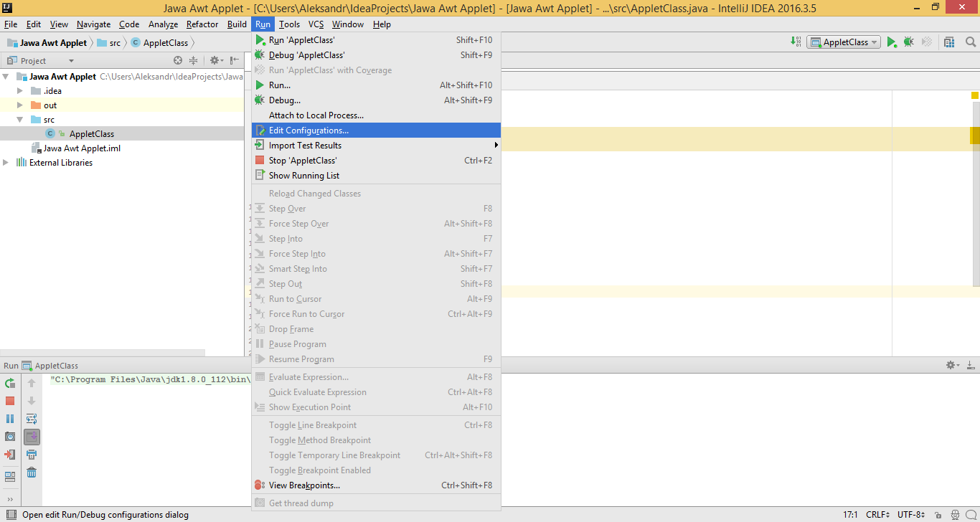Image resolution: width=980 pixels, height=522 pixels.
Task: Rerun the AppletClass application
Action: (10, 383)
